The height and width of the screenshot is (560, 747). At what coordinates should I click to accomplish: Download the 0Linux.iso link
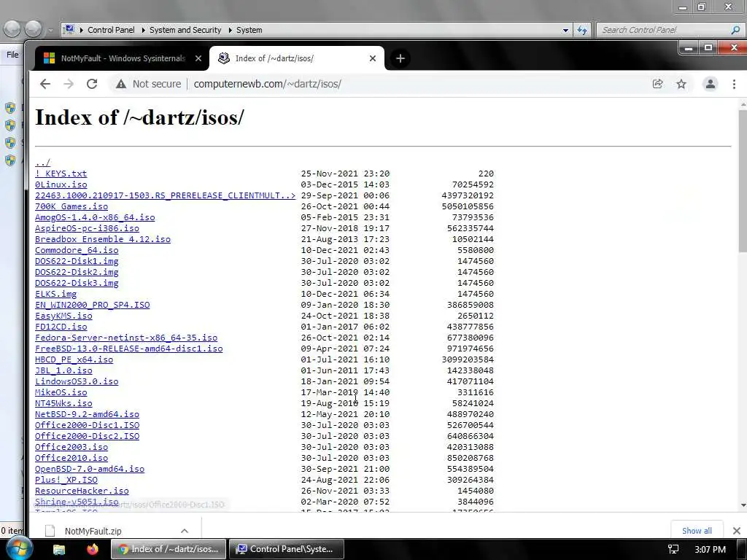[61, 184]
